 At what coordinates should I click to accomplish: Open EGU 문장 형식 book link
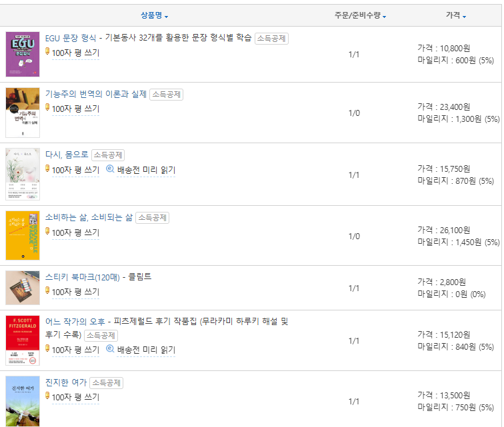point(71,38)
